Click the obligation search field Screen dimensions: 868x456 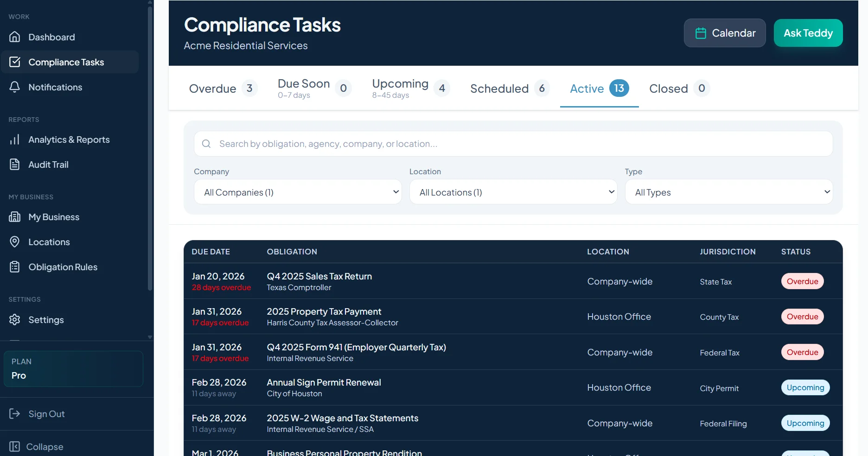[513, 144]
